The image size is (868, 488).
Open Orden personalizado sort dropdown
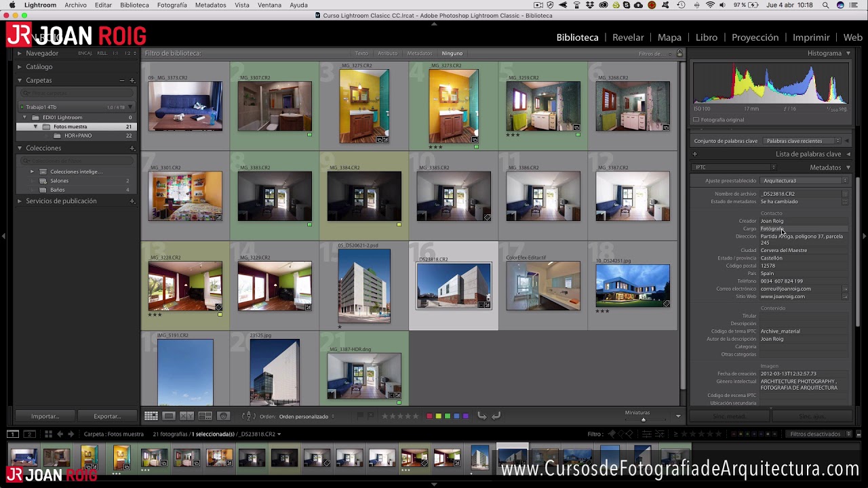pos(306,416)
